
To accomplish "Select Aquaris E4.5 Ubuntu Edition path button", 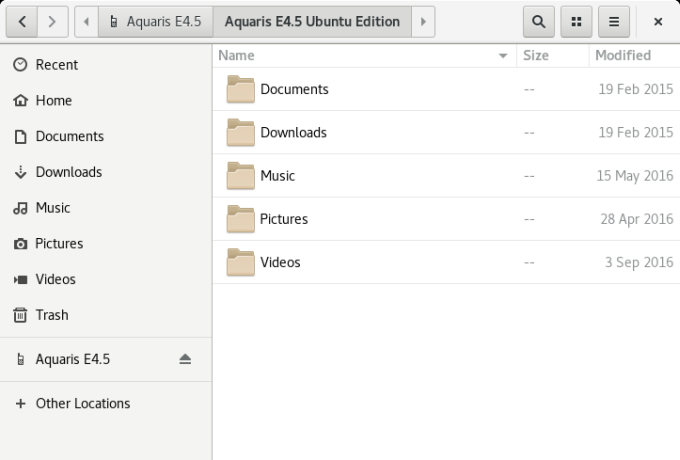I will (x=312, y=21).
